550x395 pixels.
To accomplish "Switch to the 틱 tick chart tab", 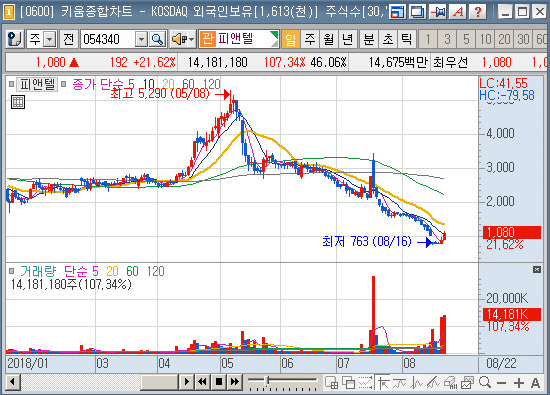I will click(407, 39).
